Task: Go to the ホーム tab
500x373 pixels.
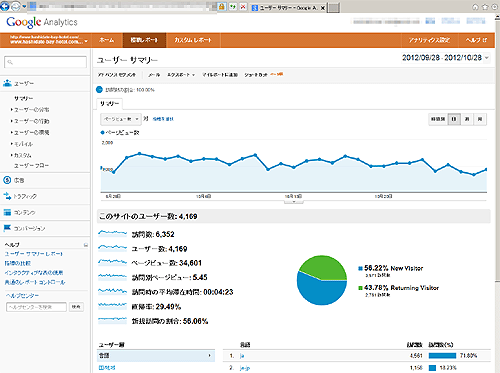Action: pyautogui.click(x=107, y=40)
